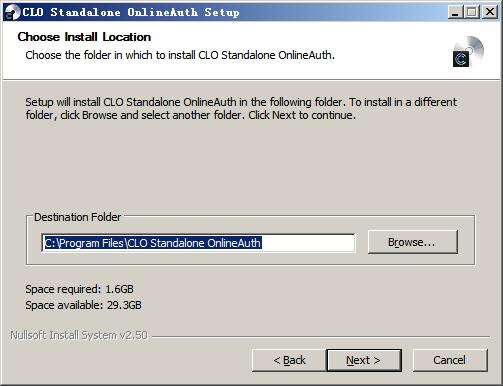Screen dimensions: 503x386
Task: Click the Destination Folder group label
Action: (77, 217)
